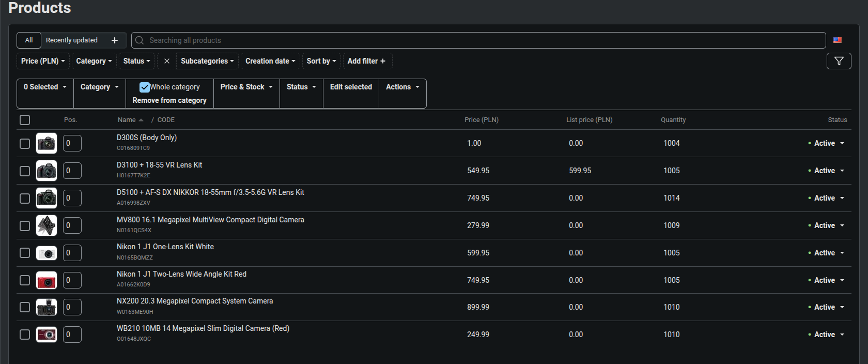This screenshot has width=868, height=364.
Task: Open the Price (PLN) filter dropdown
Action: 43,61
